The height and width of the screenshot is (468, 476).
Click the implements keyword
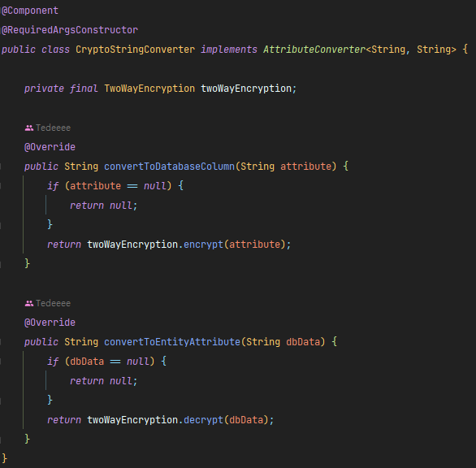(229, 50)
